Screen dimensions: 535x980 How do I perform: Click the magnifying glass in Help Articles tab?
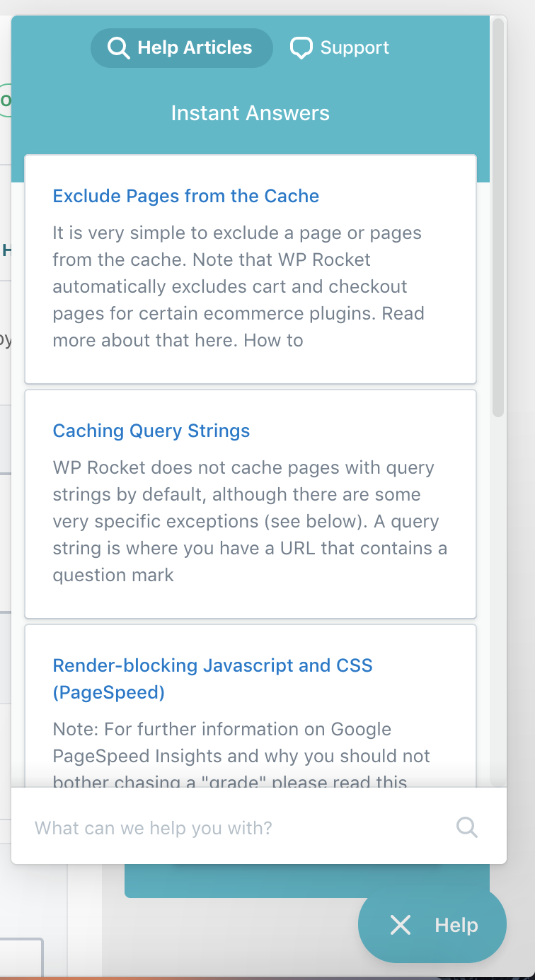tap(118, 47)
